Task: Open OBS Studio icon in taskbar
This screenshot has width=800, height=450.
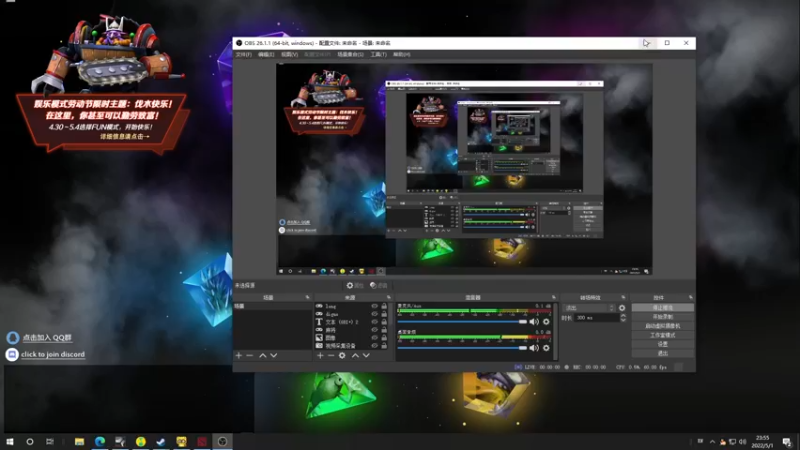Action: pyautogui.click(x=222, y=441)
